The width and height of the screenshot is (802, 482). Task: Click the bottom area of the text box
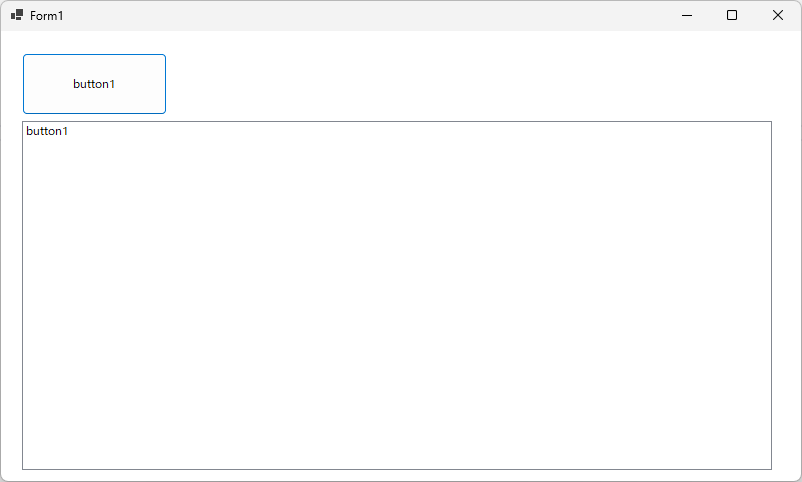pyautogui.click(x=396, y=450)
